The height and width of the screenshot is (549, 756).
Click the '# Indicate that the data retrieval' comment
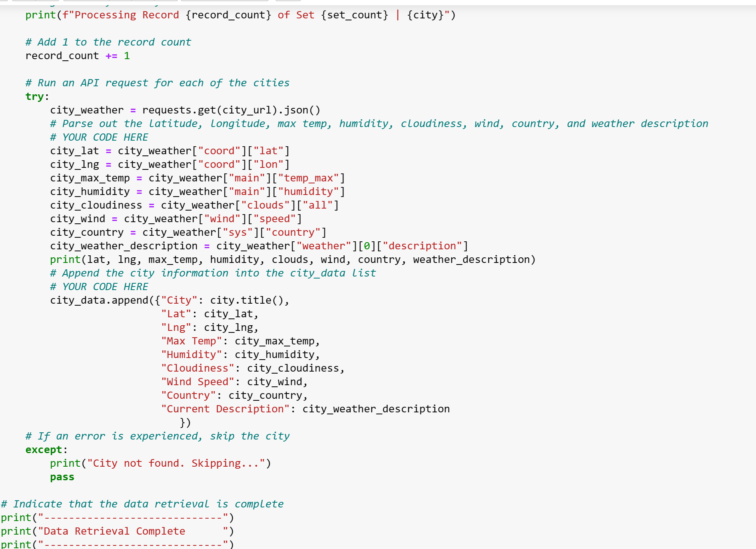click(142, 504)
